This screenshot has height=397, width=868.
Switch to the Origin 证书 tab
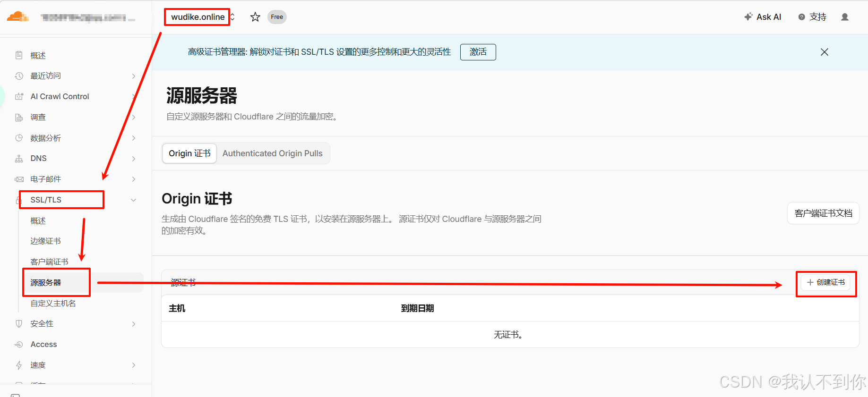coord(189,153)
